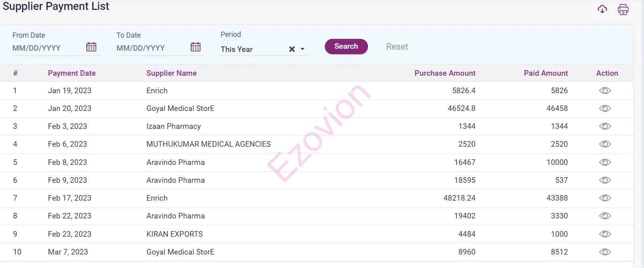View Aravindo Pharma Feb 22 payment
Viewport: 644px width, 268px height.
(605, 216)
